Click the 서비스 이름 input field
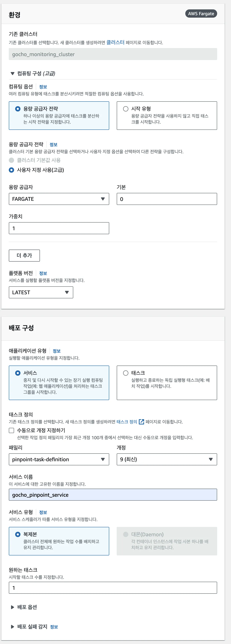The width and height of the screenshot is (231, 644). click(x=113, y=495)
